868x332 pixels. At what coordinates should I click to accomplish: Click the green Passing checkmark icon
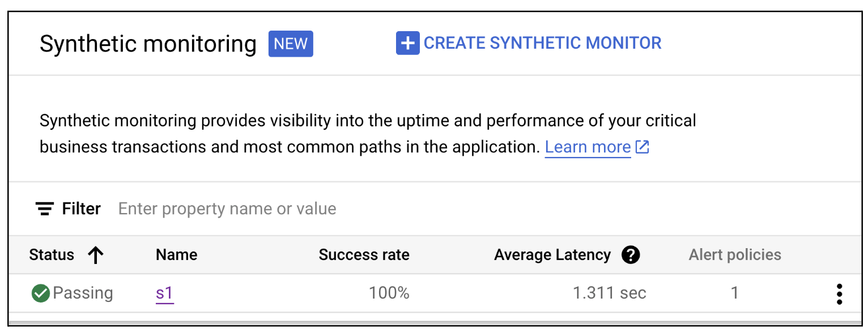pos(40,293)
